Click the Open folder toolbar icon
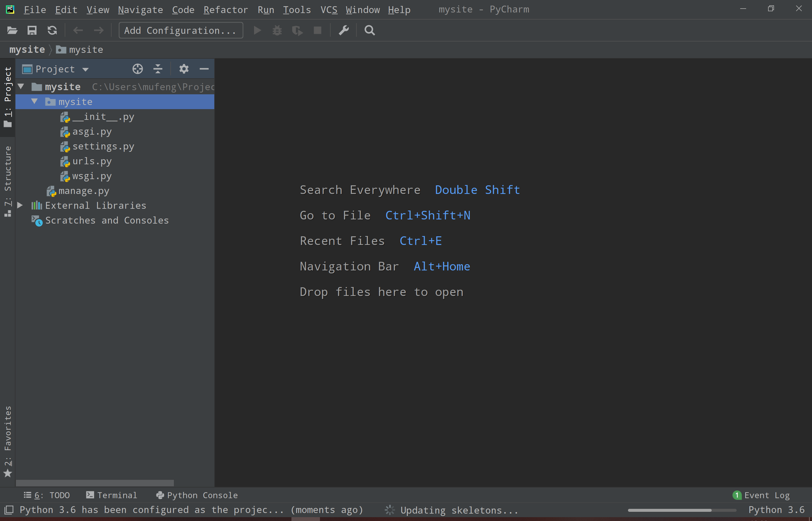812x521 pixels. [x=12, y=31]
